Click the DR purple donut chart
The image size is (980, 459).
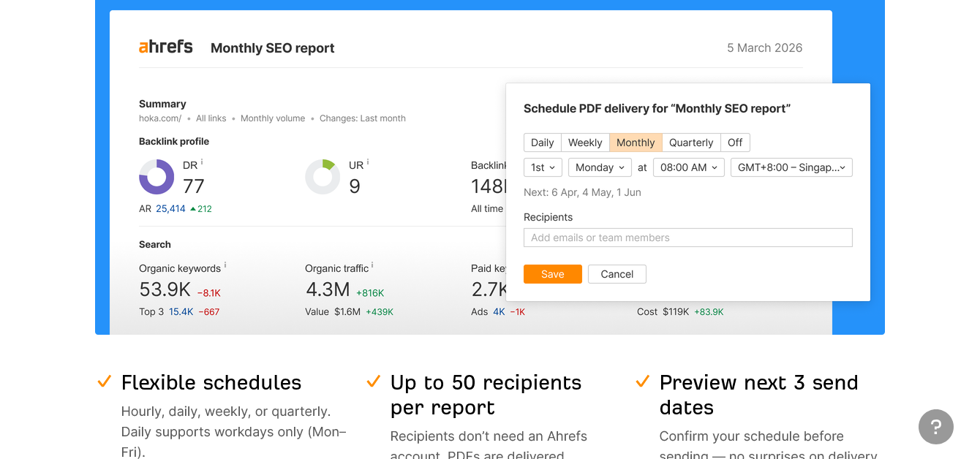point(157,177)
